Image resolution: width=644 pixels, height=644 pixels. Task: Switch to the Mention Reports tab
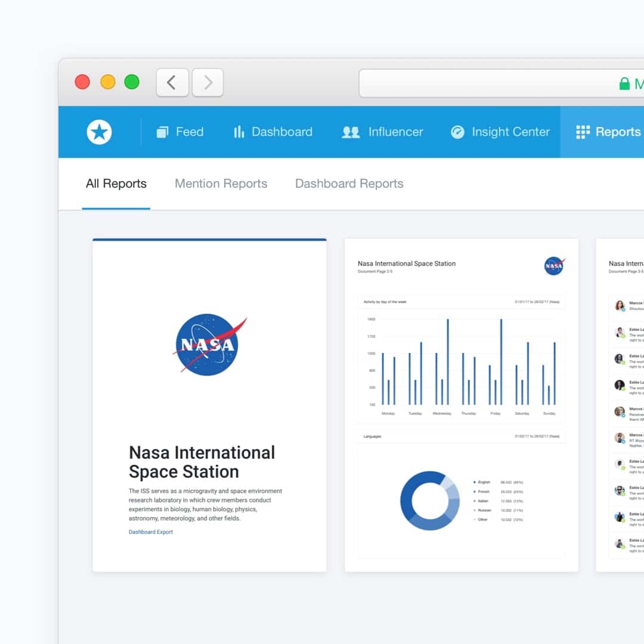point(221,184)
